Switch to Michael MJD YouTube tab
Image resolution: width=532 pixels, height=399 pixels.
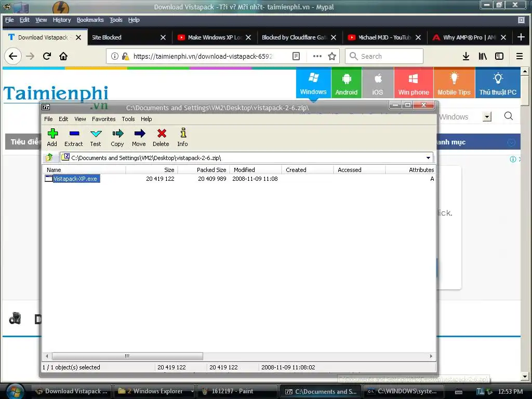coord(384,37)
